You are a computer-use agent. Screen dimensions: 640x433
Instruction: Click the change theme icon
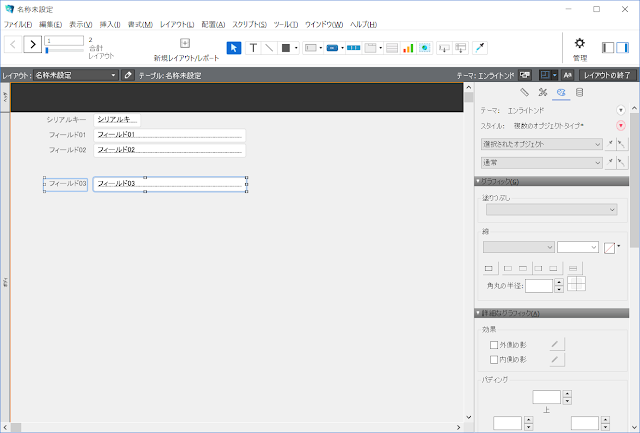524,75
